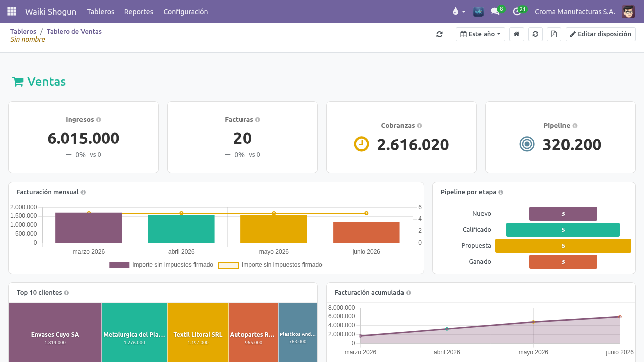Click the Editar disposición button
Screen dimensions: 644x362
[601, 34]
